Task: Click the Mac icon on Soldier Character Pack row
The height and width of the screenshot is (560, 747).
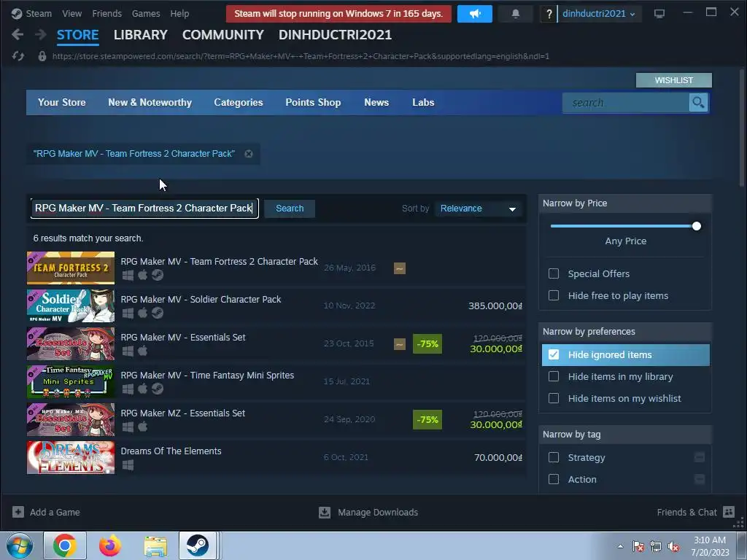Action: coord(142,313)
